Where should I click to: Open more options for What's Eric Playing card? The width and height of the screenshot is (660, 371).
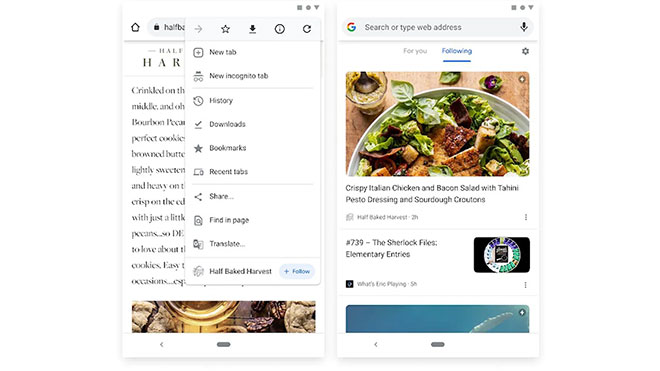click(x=526, y=285)
